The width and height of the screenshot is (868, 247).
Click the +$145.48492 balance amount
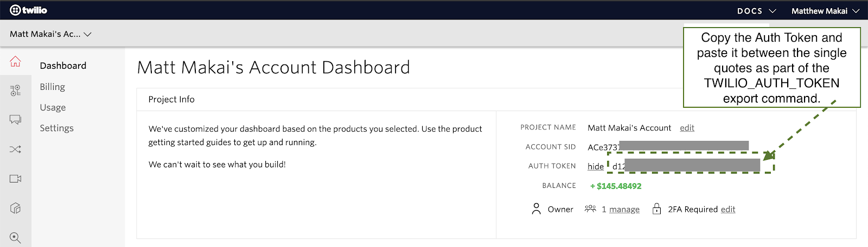[616, 186]
